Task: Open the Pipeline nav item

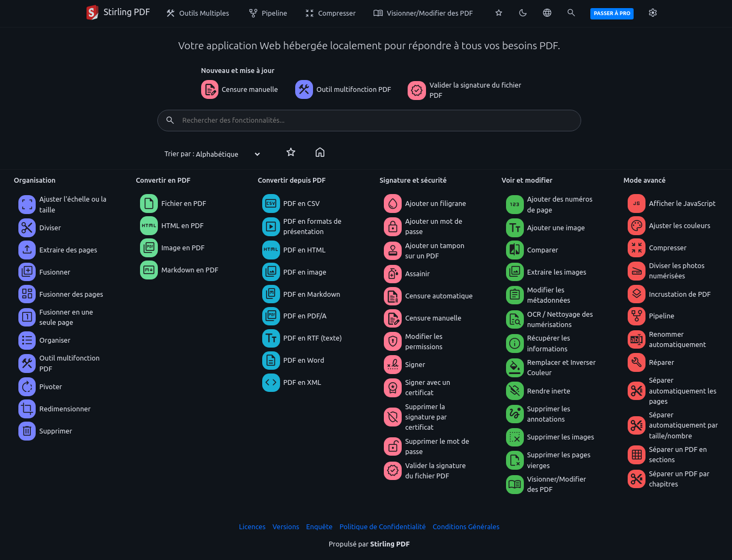Action: [268, 13]
